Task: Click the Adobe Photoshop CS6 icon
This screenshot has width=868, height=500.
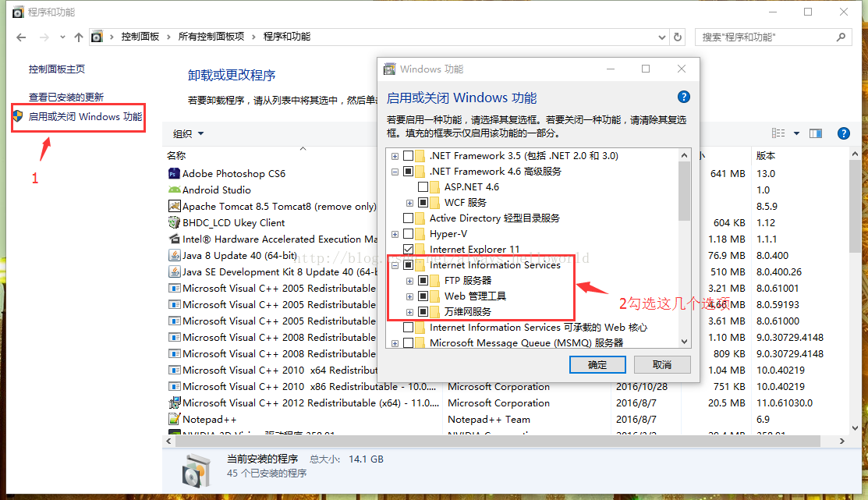Action: point(174,173)
